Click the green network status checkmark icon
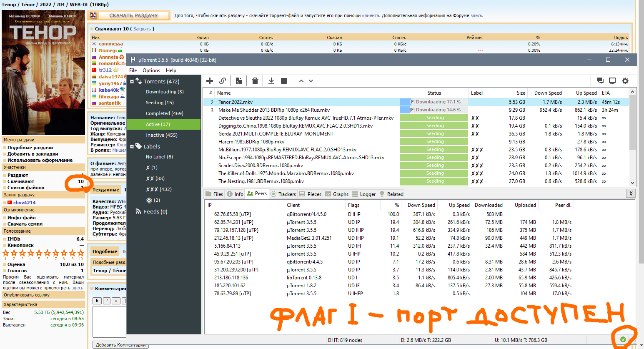Screen dimensions: 644x349 click(x=623, y=339)
